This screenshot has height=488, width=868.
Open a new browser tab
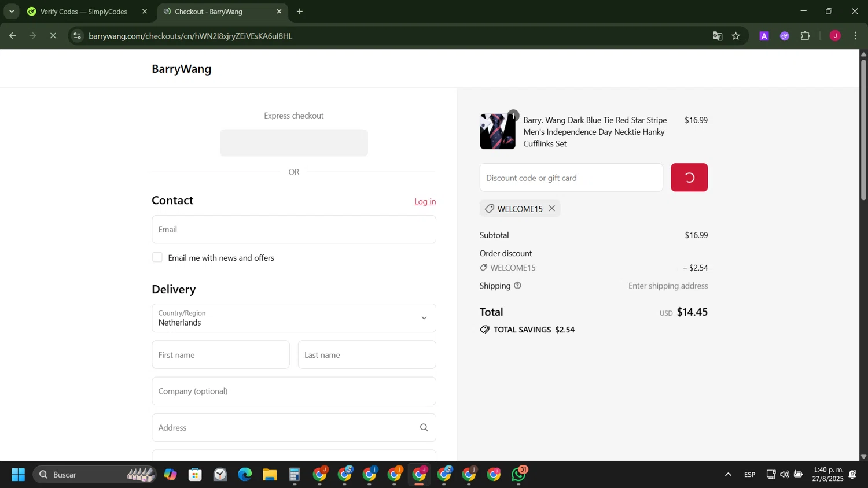tap(300, 12)
